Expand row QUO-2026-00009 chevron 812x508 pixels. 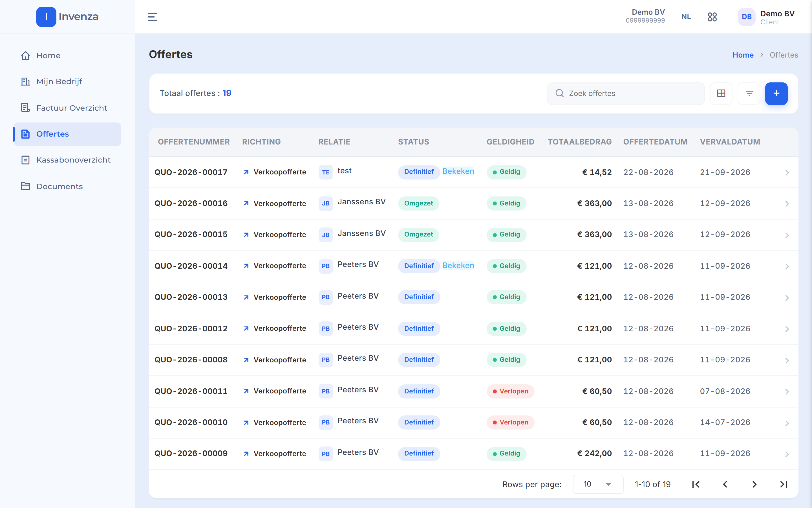click(x=787, y=454)
